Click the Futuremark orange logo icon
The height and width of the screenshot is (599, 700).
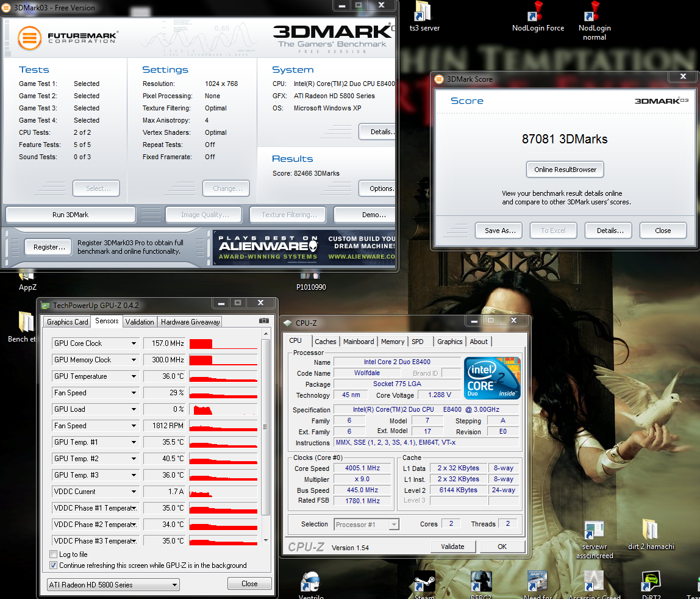click(x=29, y=38)
